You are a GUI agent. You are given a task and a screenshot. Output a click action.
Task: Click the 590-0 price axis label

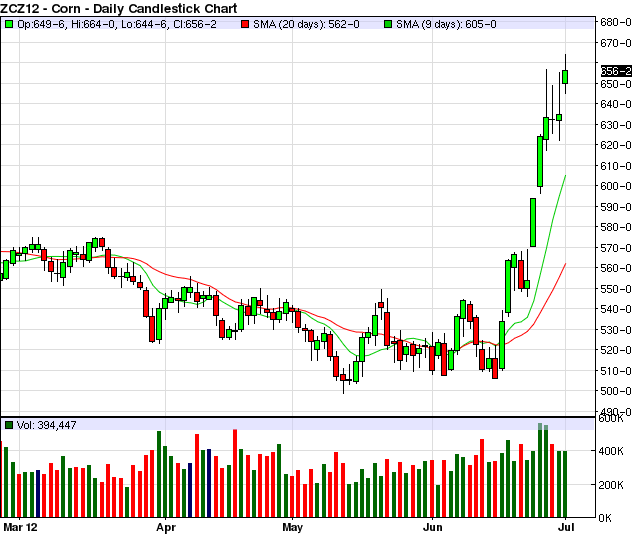(x=616, y=207)
